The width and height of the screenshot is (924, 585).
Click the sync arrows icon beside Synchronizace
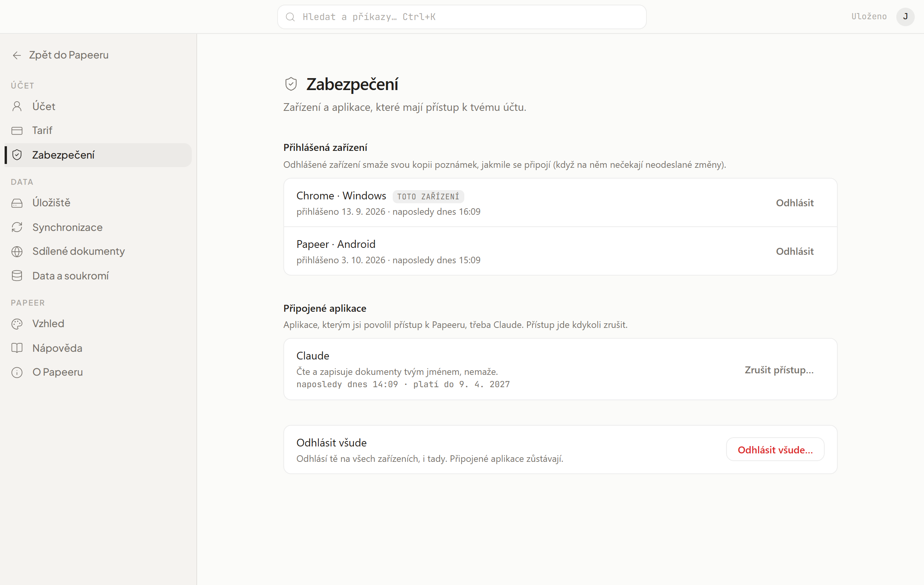[17, 227]
